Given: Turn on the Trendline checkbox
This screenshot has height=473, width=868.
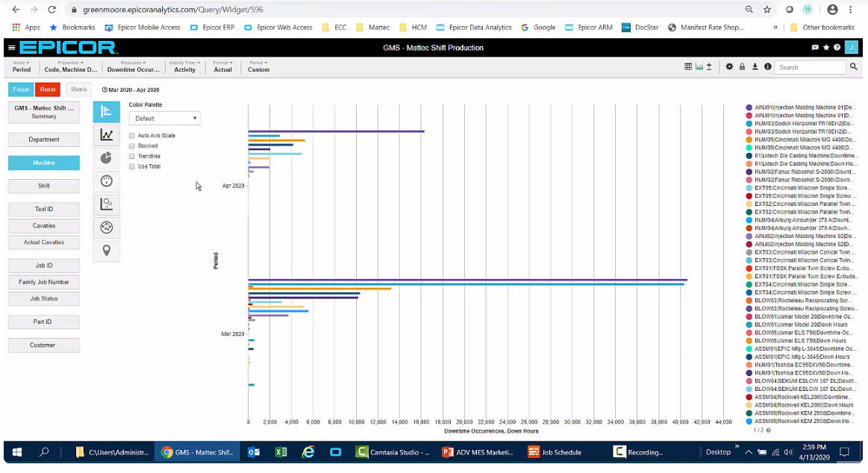Looking at the screenshot, I should [132, 156].
